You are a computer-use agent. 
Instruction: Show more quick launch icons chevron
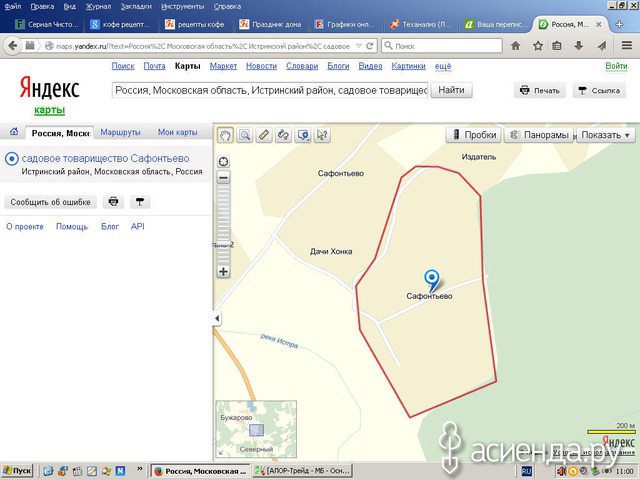[x=140, y=469]
